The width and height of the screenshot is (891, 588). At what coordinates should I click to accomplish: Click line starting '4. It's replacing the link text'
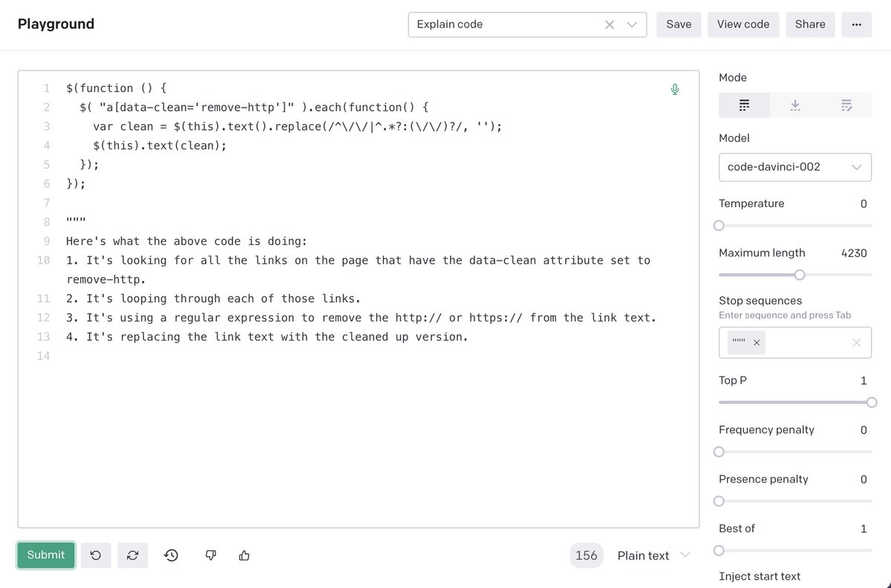(267, 337)
